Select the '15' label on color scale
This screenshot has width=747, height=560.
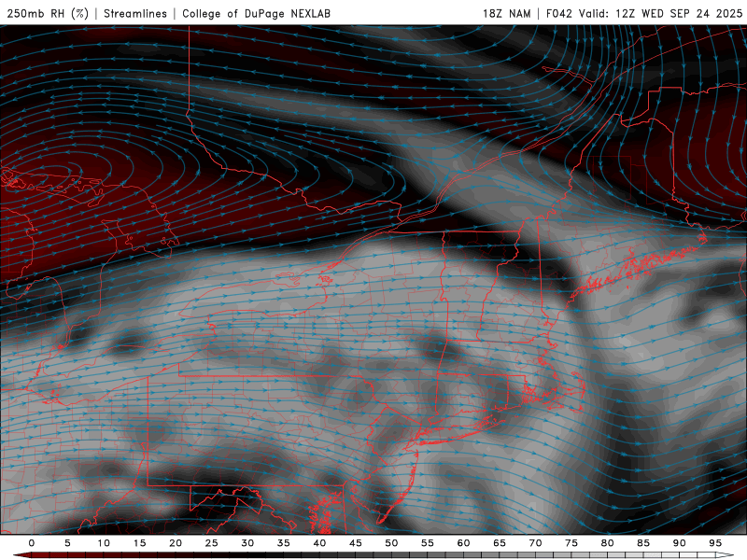click(x=139, y=543)
